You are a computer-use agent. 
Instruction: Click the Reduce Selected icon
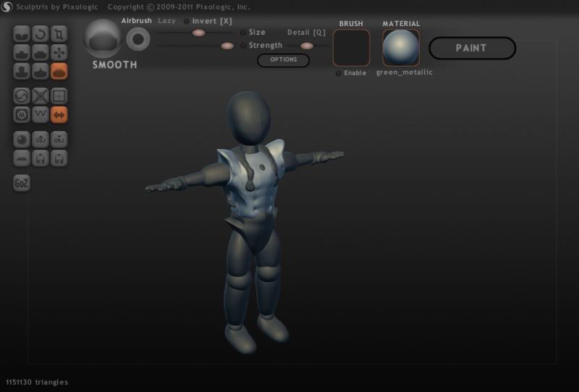41,96
